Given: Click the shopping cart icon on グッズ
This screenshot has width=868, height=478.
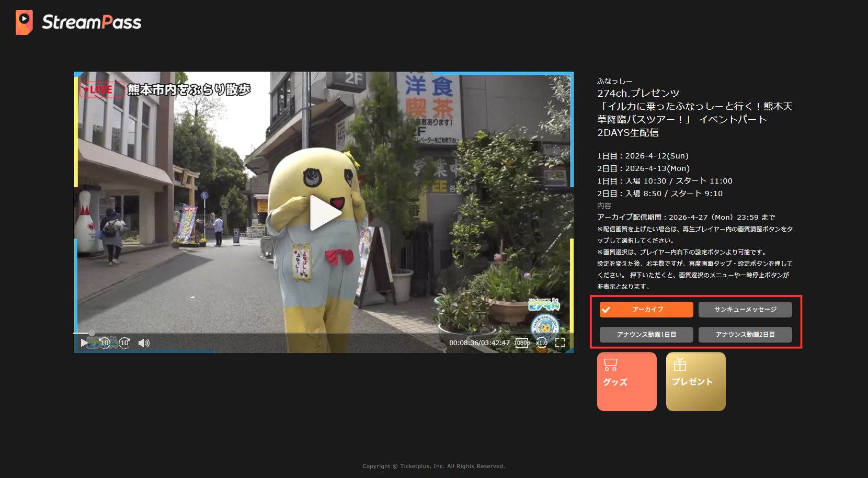Looking at the screenshot, I should (610, 365).
